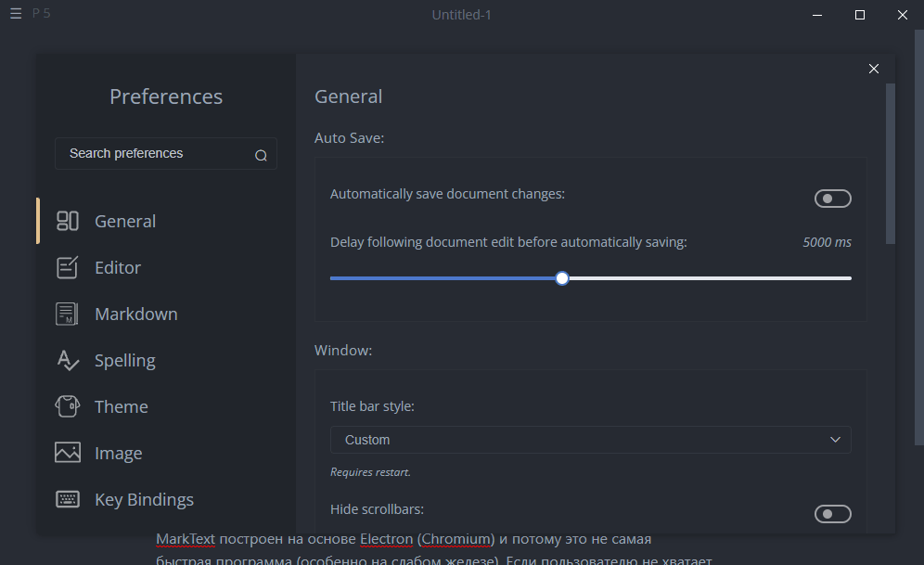This screenshot has width=924, height=565.
Task: Click the General layout icon in sidebar
Action: point(68,221)
